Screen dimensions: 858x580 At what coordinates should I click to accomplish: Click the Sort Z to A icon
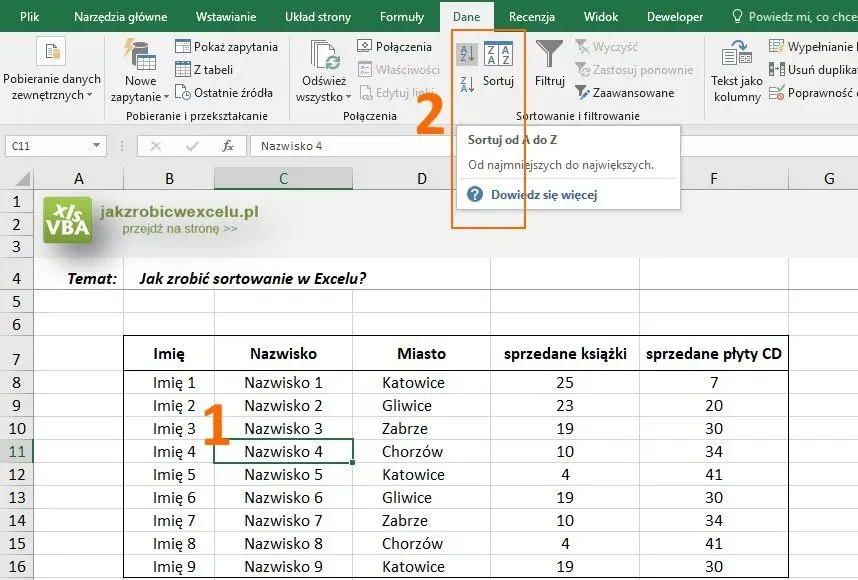coord(467,84)
